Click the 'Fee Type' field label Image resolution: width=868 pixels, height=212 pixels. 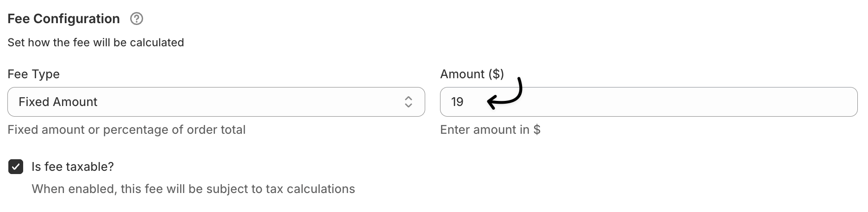tap(33, 74)
